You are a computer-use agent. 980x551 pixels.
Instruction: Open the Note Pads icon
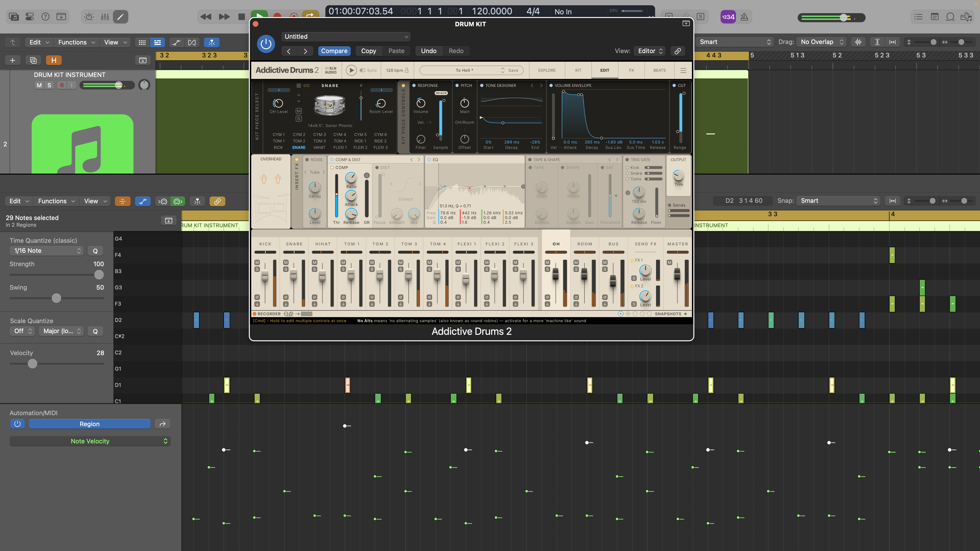coord(935,17)
